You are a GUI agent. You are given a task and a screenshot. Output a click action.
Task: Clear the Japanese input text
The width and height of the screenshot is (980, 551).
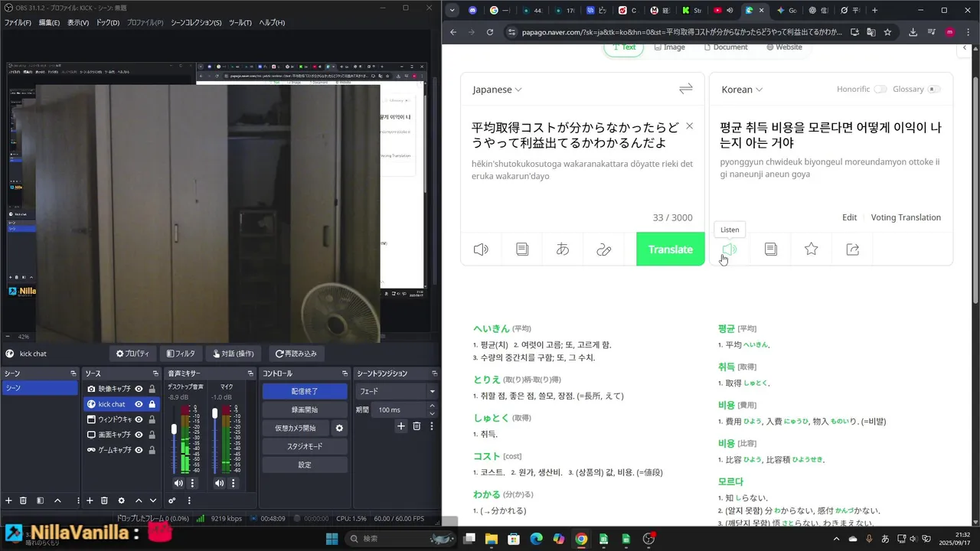(689, 126)
